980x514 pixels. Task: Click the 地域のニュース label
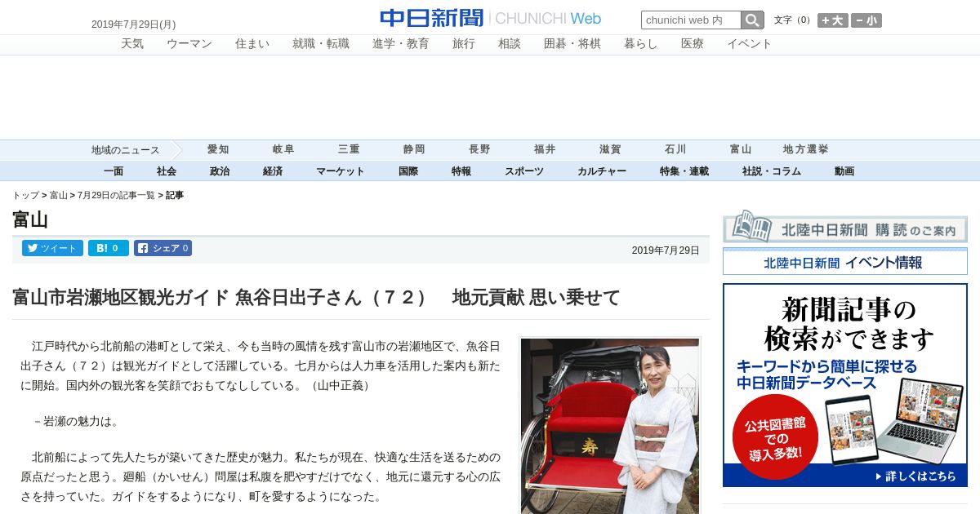[x=125, y=150]
